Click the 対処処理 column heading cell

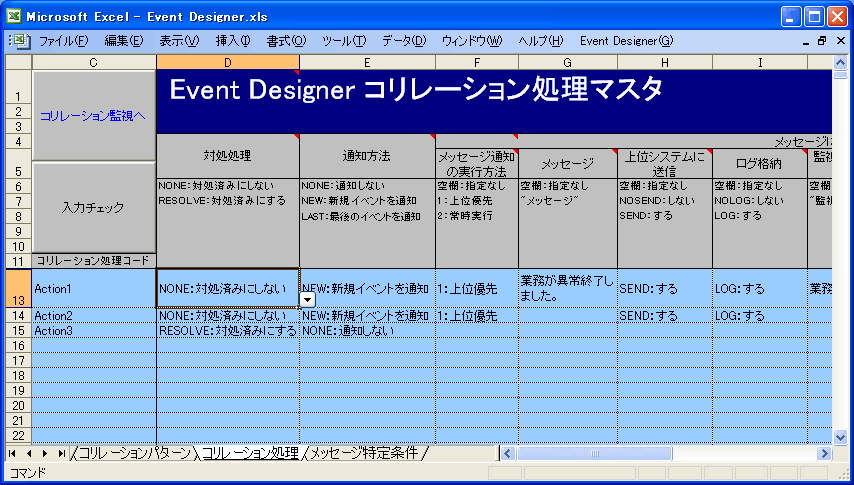click(x=228, y=156)
